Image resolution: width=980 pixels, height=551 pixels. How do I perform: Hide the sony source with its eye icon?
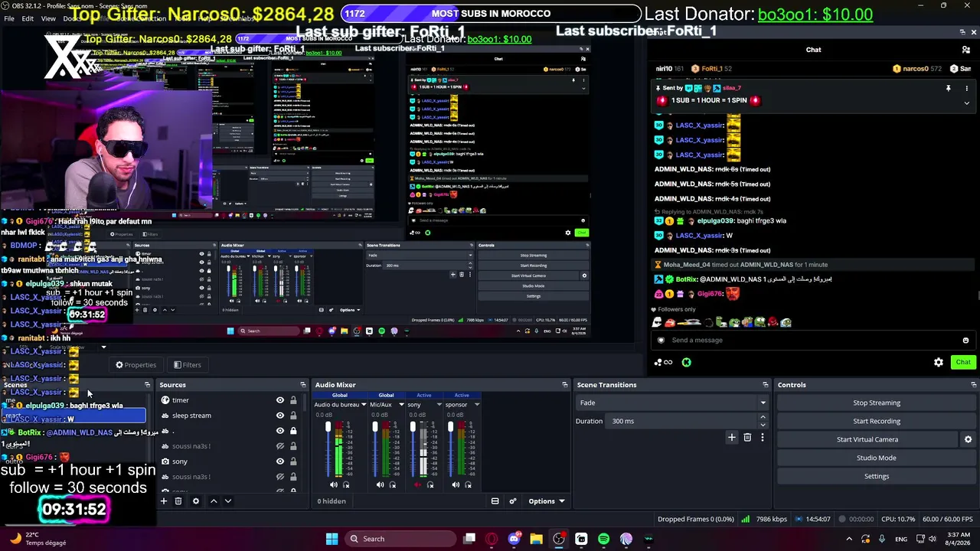coord(280,461)
